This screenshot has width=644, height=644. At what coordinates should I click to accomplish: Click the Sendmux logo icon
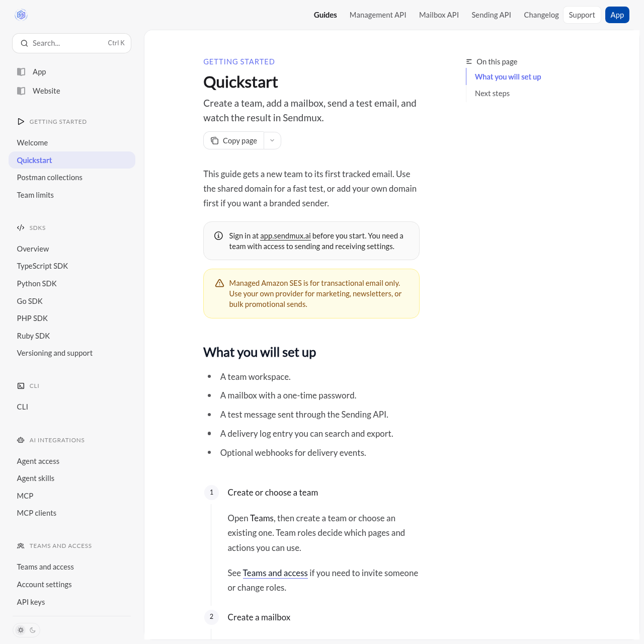[x=21, y=15]
